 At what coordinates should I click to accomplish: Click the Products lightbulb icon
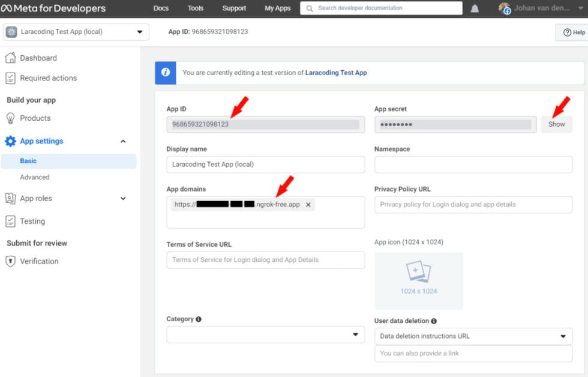point(11,118)
